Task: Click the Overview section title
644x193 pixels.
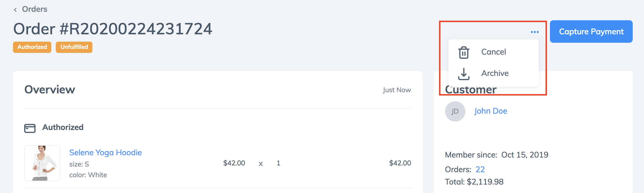Action: click(50, 89)
